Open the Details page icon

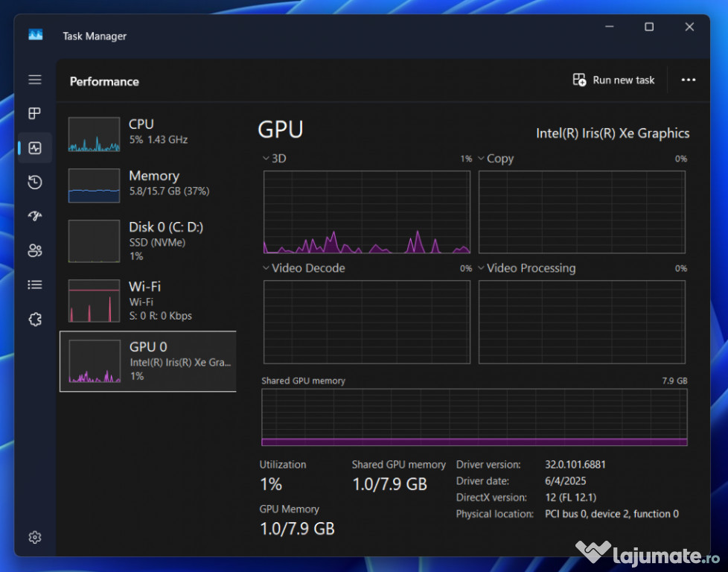coord(35,285)
